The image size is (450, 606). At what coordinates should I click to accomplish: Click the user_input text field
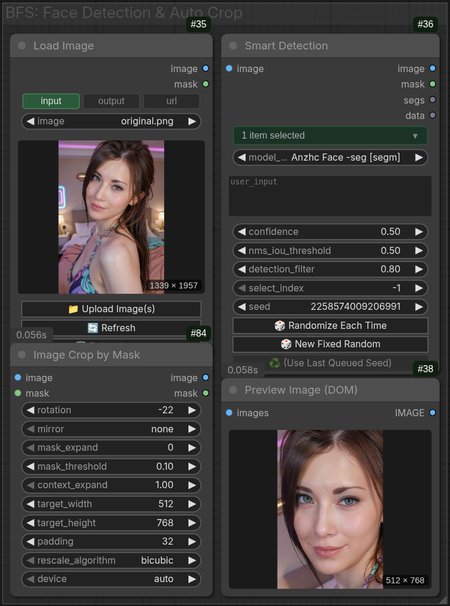(x=331, y=196)
